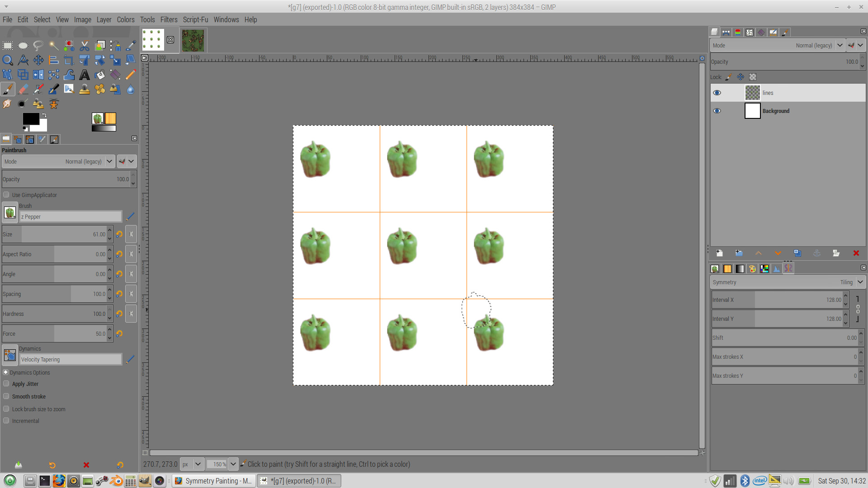Screen dimensions: 868x488
Task: Select the Smudge finger tool
Action: coord(7,104)
